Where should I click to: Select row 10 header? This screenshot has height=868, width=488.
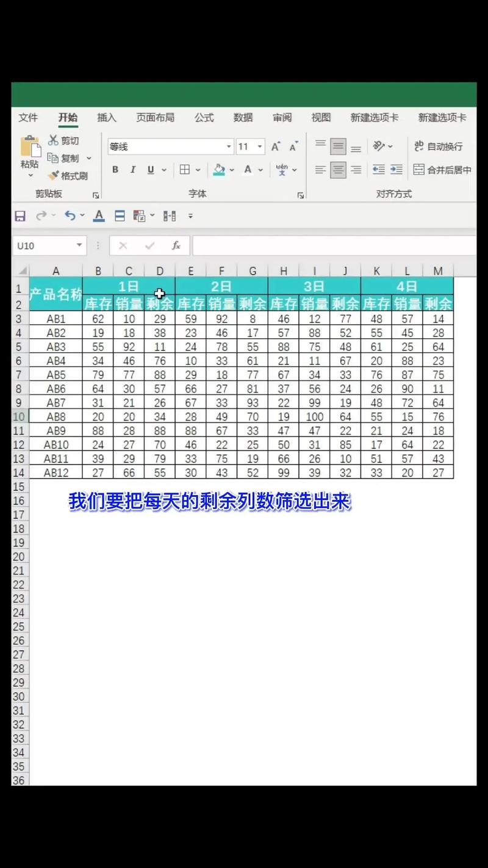coord(20,416)
